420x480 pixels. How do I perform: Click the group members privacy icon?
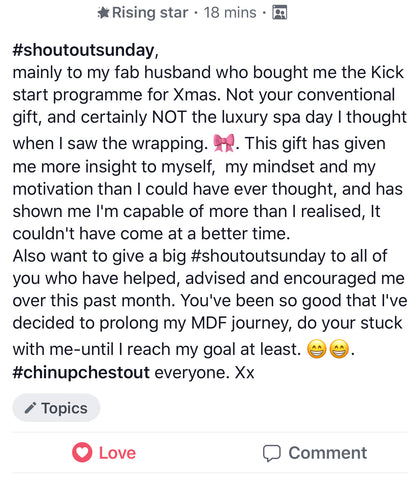click(x=280, y=13)
